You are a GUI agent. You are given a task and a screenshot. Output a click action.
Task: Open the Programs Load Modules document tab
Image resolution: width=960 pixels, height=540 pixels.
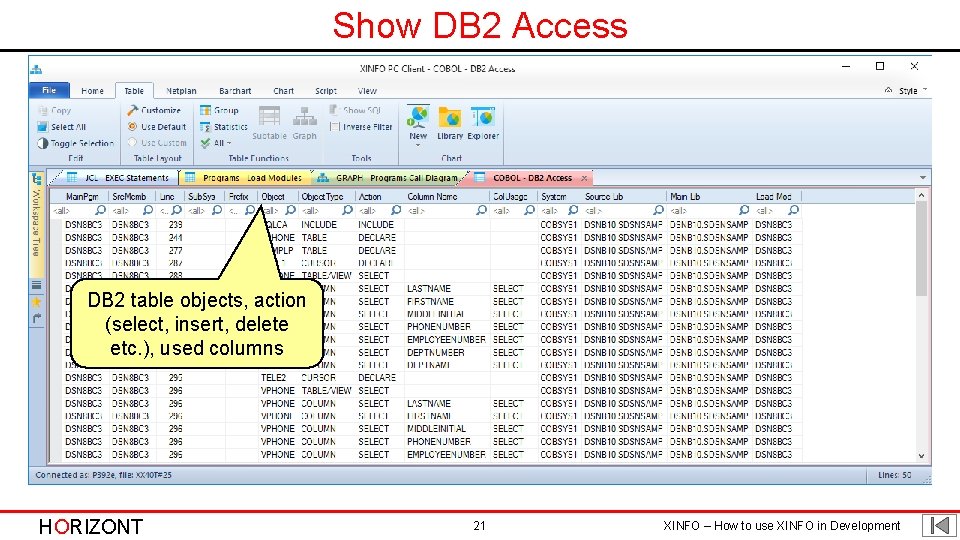click(x=244, y=178)
